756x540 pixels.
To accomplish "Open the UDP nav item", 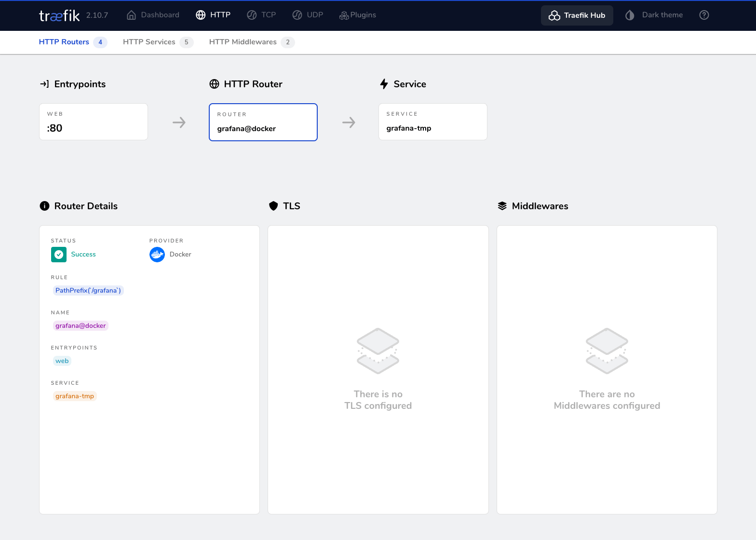I will click(x=308, y=15).
